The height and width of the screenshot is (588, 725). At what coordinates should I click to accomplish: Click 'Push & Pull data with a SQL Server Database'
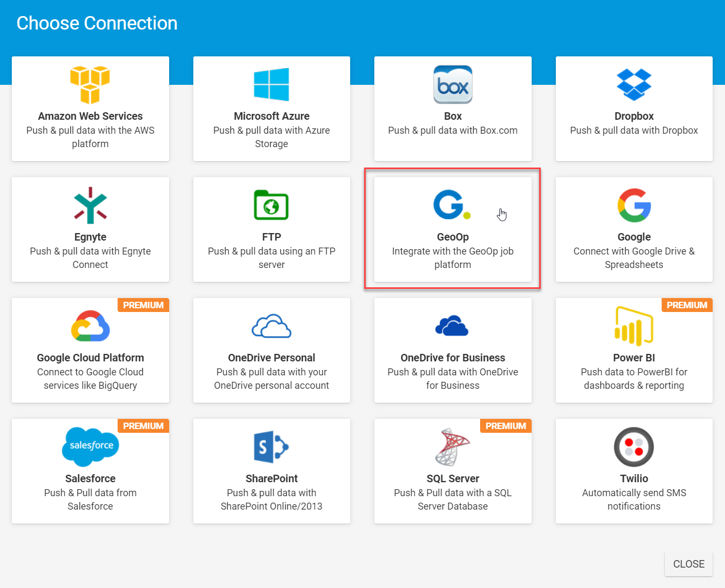point(453,499)
